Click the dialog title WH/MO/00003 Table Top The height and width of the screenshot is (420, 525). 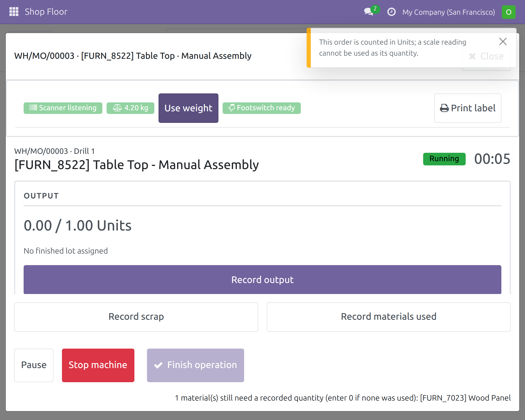[x=133, y=56]
